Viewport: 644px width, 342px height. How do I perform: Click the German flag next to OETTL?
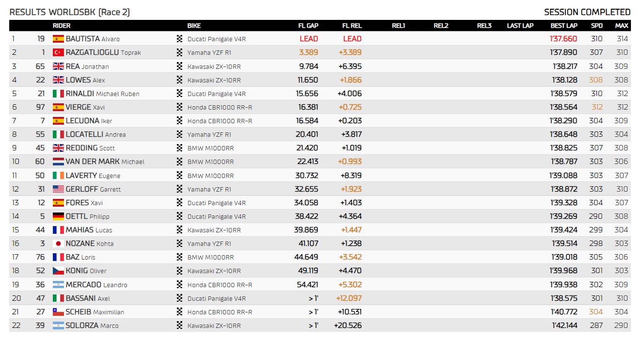(x=58, y=216)
